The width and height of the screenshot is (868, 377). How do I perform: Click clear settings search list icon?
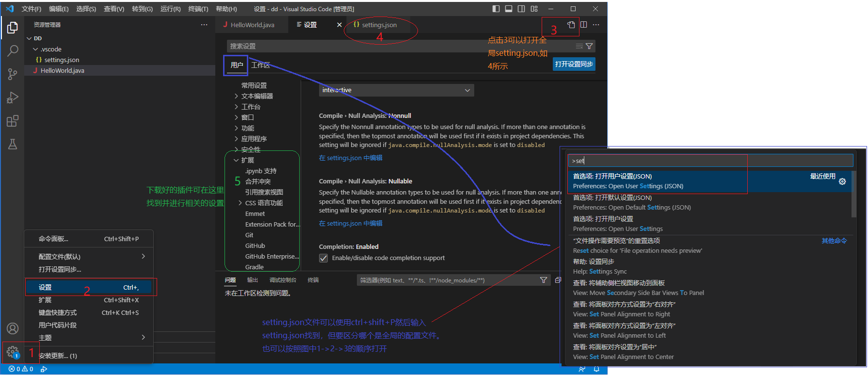pos(579,46)
